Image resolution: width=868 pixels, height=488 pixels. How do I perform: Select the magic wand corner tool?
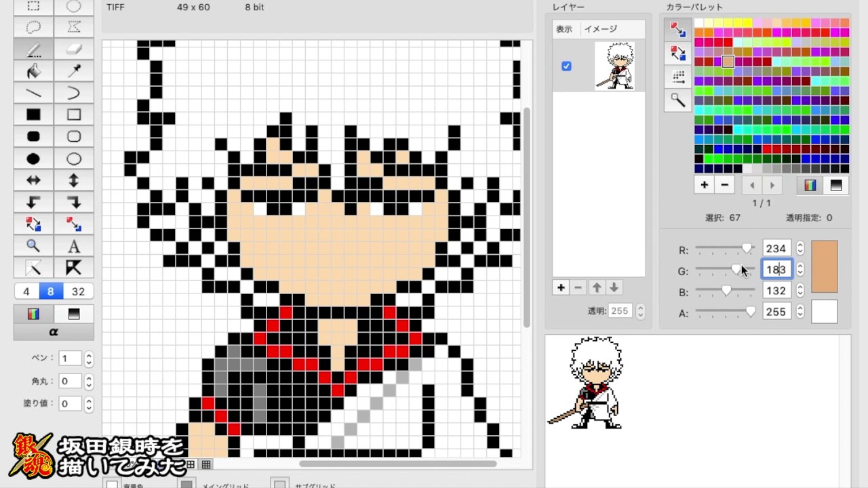point(33,267)
